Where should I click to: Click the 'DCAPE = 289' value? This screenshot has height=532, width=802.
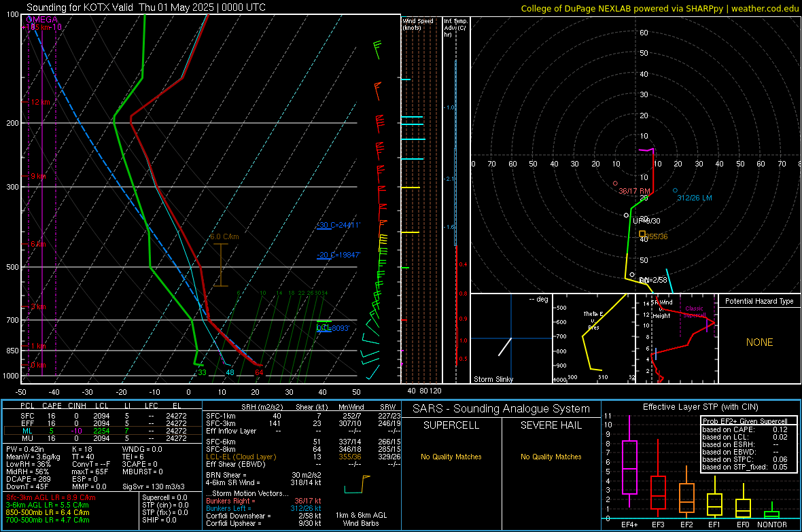point(28,479)
